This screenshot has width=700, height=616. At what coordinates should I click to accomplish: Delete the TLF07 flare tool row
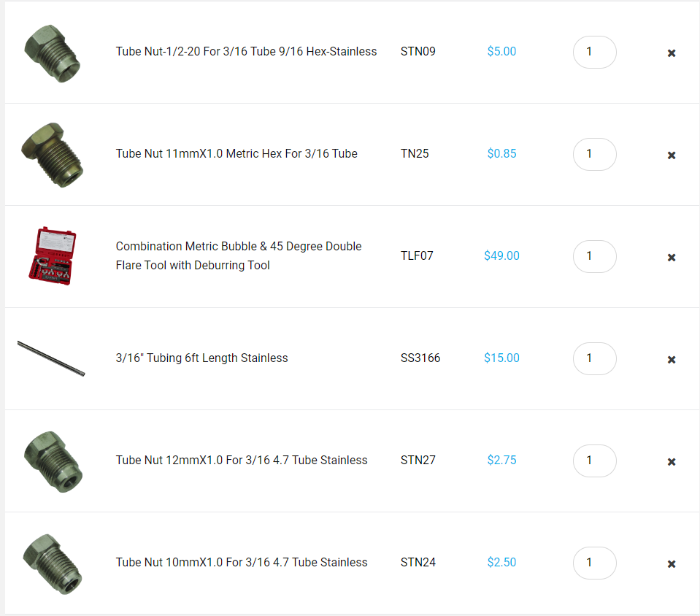(672, 258)
